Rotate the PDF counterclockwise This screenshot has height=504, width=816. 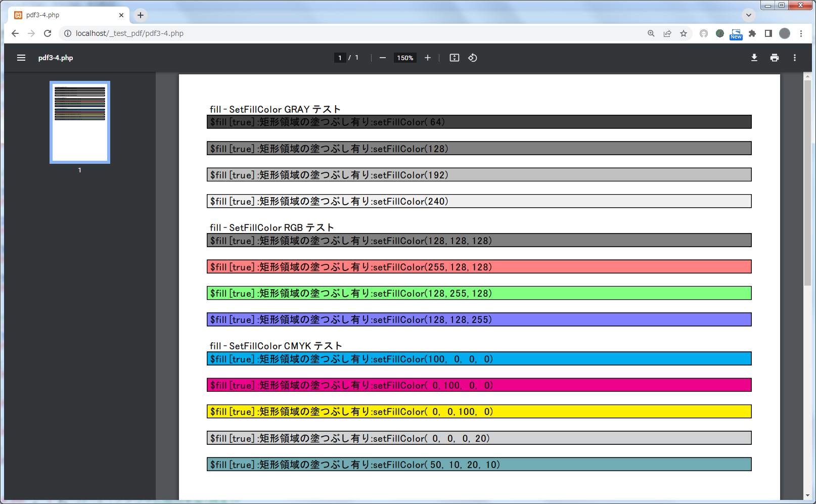click(473, 58)
